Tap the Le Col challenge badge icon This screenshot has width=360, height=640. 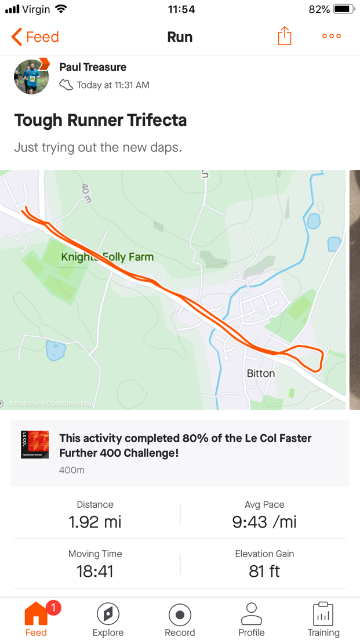(35, 445)
